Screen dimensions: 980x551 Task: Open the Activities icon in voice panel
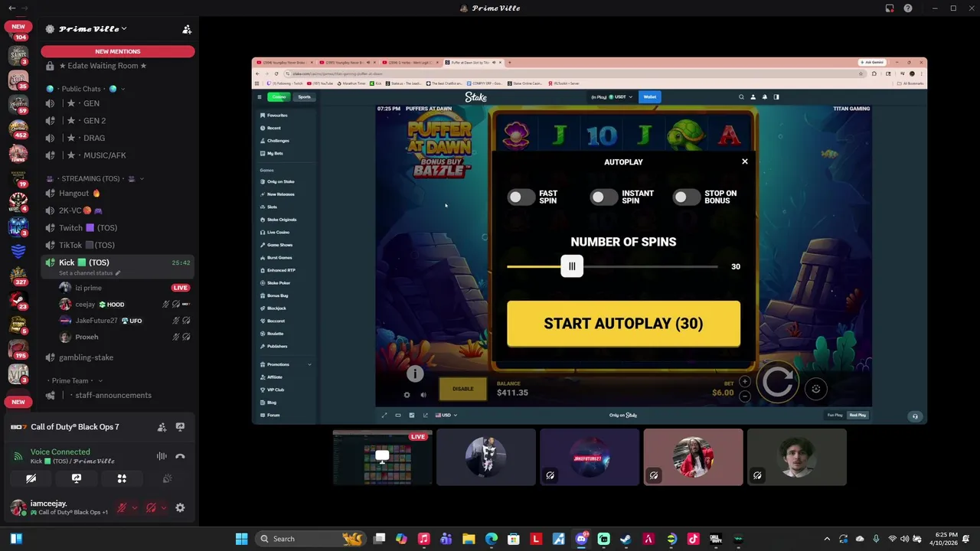coord(122,478)
